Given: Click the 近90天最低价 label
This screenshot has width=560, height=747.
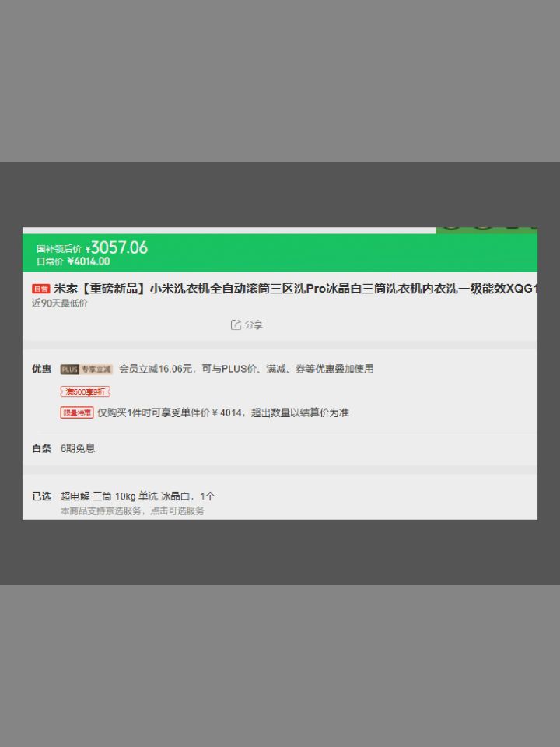Looking at the screenshot, I should tap(60, 303).
